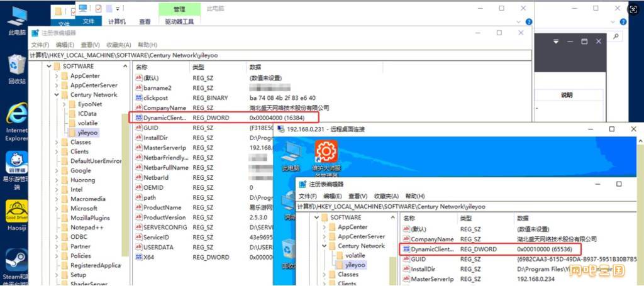Collapse SOFTWARE key in back registry tree
Viewport: 644px width, 286px height.
point(49,66)
